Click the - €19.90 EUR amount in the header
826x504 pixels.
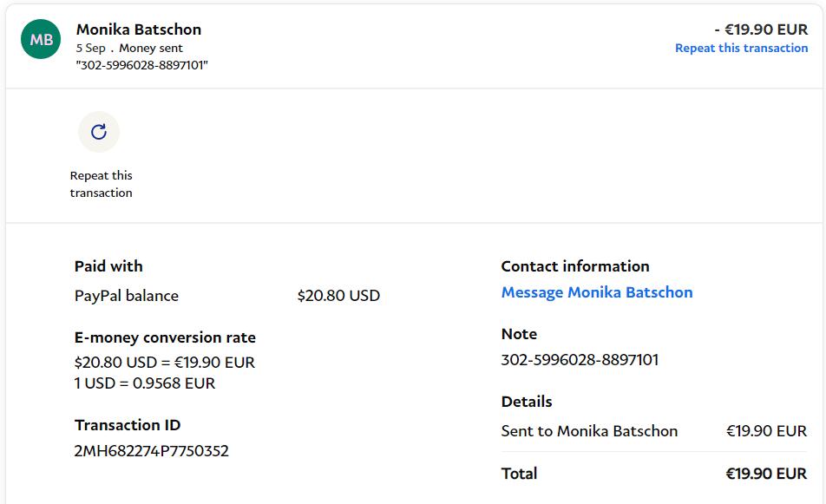(x=761, y=29)
